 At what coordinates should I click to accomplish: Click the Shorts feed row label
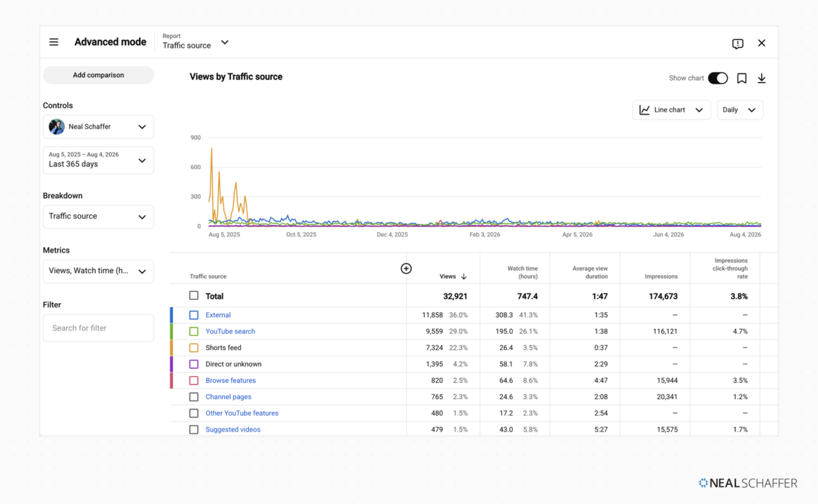(x=224, y=348)
